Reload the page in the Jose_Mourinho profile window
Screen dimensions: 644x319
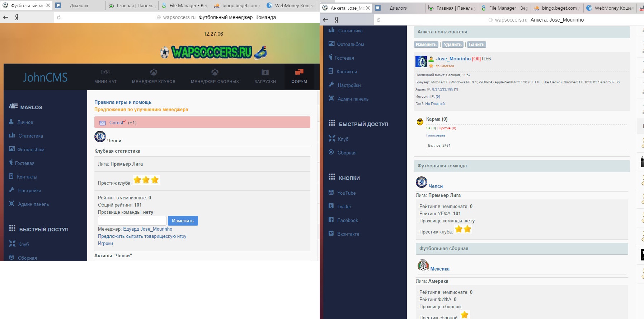379,20
